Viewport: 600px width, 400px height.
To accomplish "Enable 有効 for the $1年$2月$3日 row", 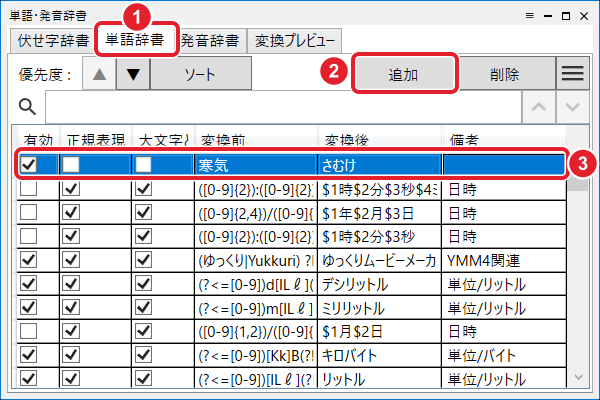I will [29, 212].
